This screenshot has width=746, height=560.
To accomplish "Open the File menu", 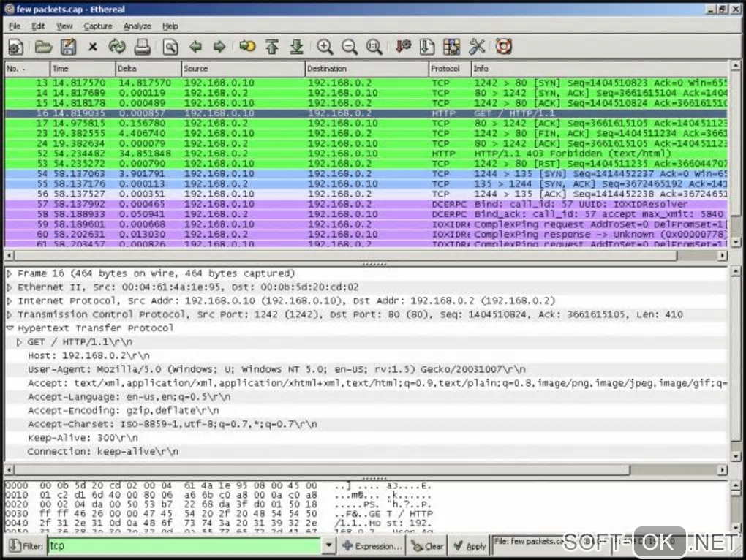I will pos(15,26).
